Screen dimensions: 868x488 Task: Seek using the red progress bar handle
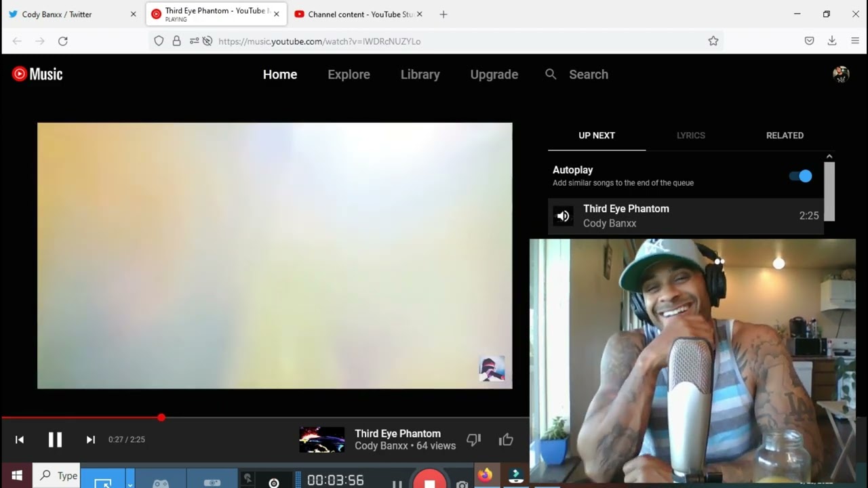[161, 418]
